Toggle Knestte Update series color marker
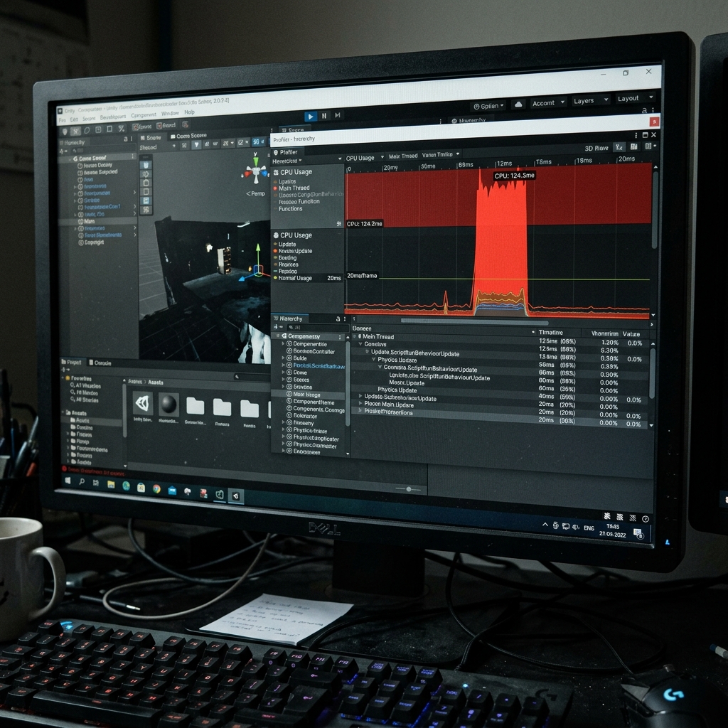 (x=275, y=251)
